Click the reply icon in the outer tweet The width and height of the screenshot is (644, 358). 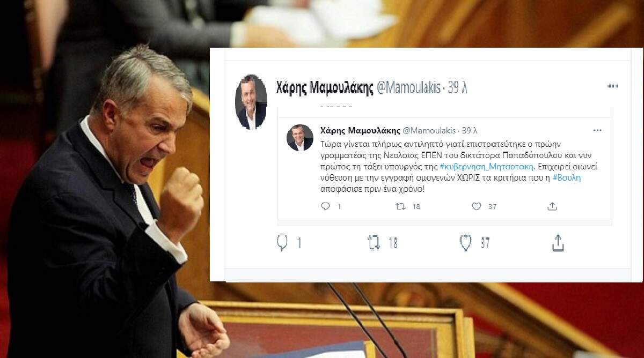click(x=282, y=243)
